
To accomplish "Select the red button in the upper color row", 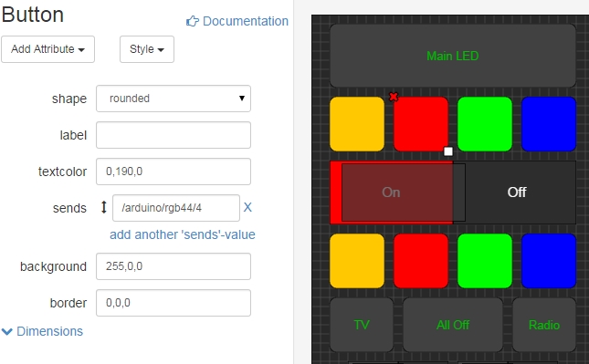I will [x=421, y=124].
